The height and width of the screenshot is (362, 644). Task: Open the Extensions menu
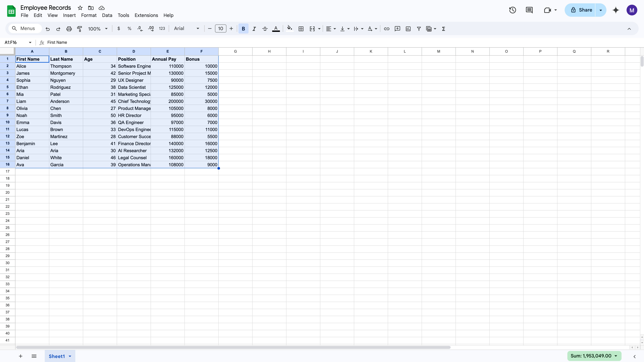click(x=146, y=15)
